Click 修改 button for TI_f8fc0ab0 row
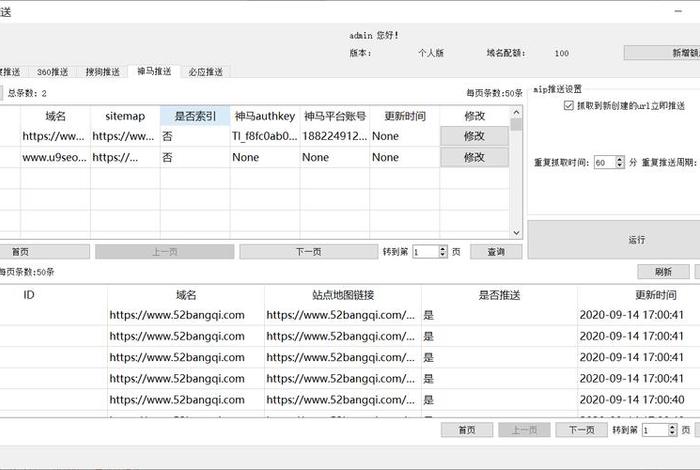Viewport: 700px width, 470px height. (474, 136)
